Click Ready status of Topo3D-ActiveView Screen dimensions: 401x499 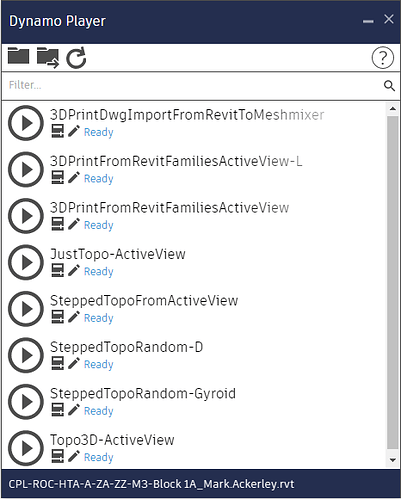tap(99, 457)
